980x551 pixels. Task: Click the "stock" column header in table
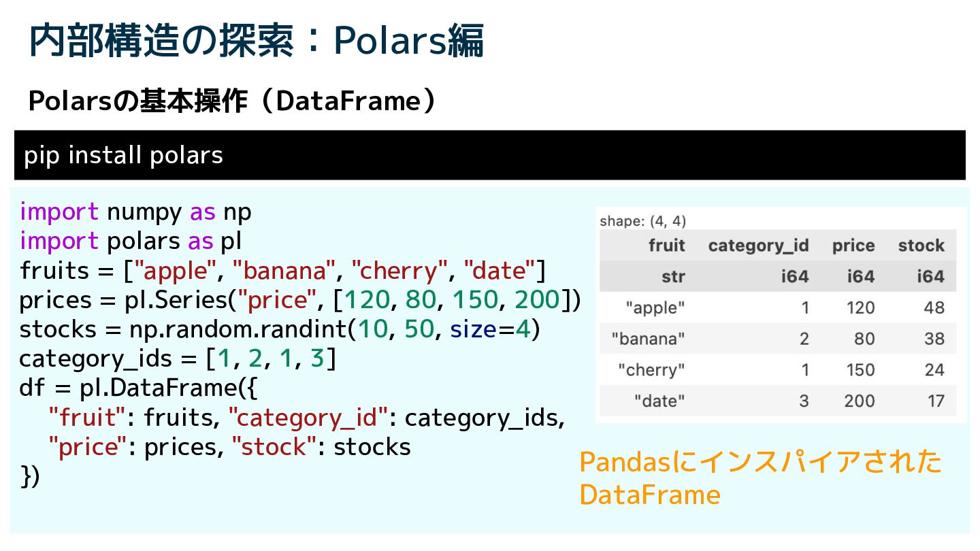[x=921, y=246]
